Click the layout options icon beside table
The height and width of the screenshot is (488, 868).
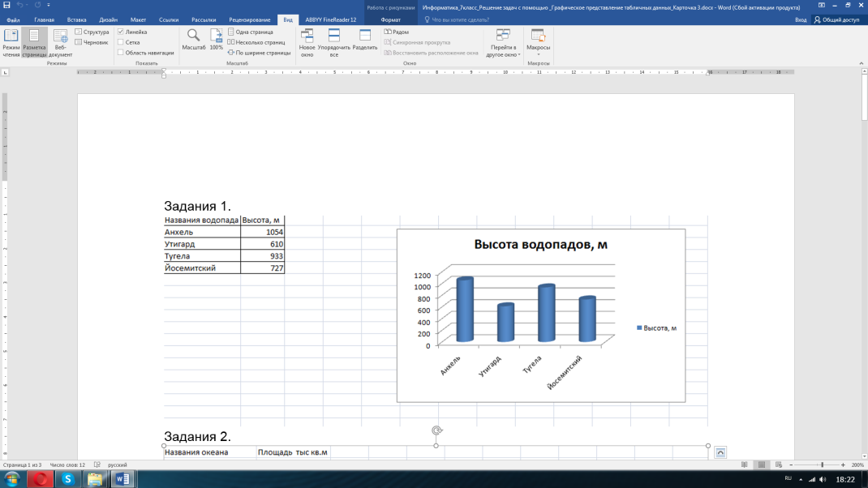click(720, 452)
